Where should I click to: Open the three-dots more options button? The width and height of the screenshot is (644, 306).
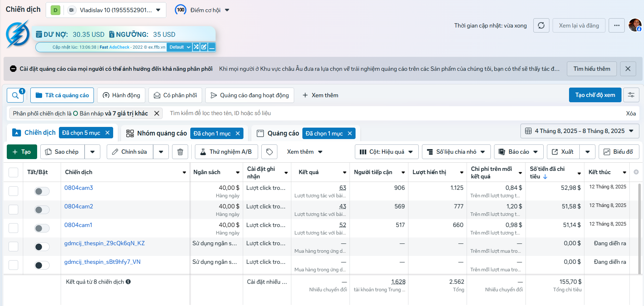(617, 25)
